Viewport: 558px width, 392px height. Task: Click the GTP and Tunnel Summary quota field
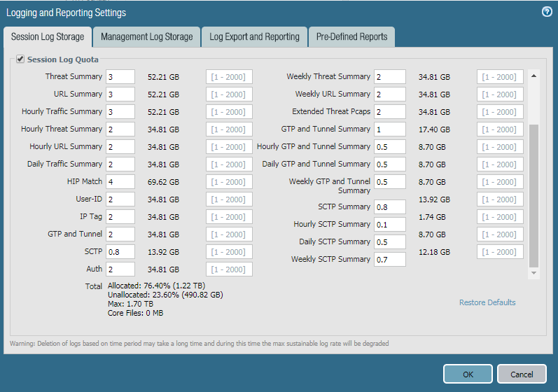point(389,129)
